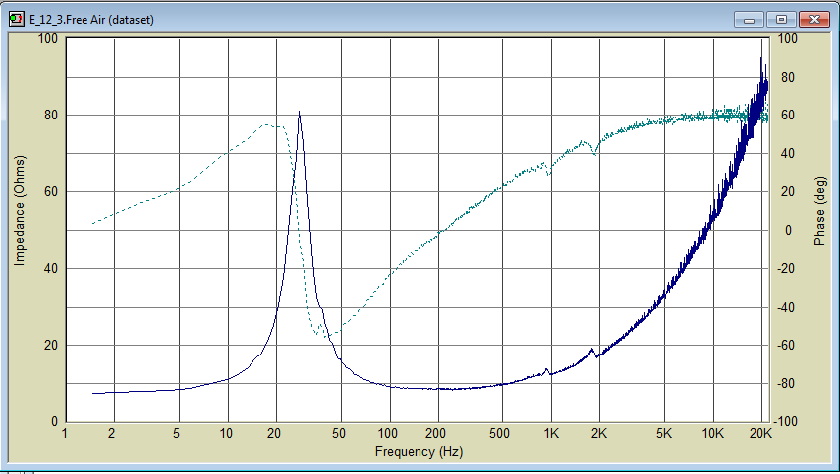Click the '2K' frequency tick label
This screenshot has height=474, width=840.
(599, 433)
